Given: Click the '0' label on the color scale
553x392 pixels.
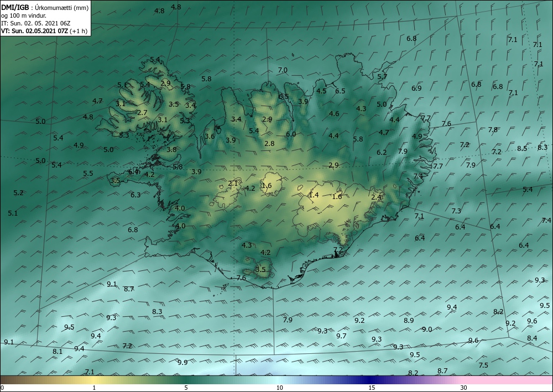Looking at the screenshot, I should 2,388.
